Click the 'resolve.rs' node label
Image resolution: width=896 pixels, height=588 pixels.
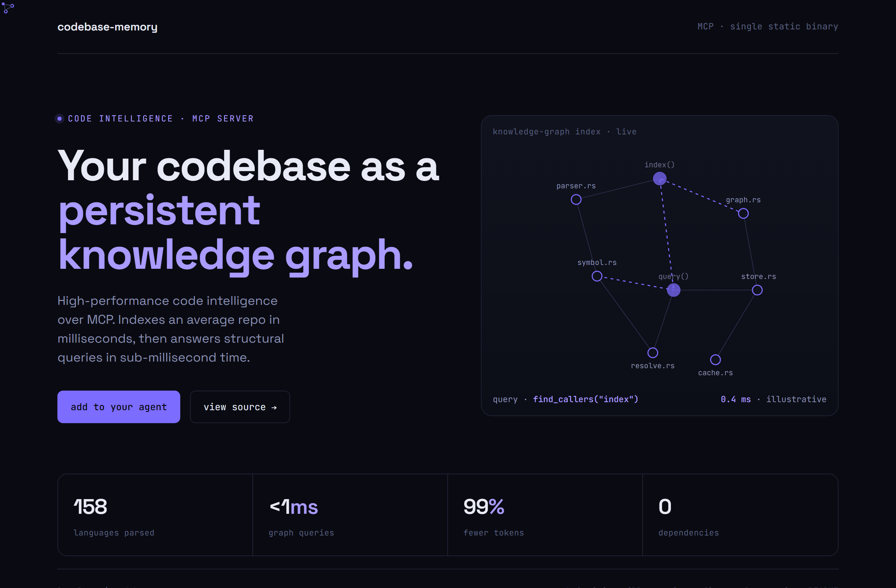652,365
